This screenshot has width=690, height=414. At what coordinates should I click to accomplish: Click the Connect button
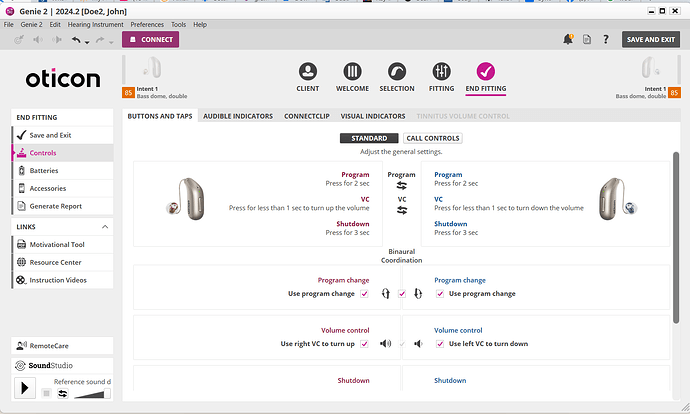pos(150,40)
